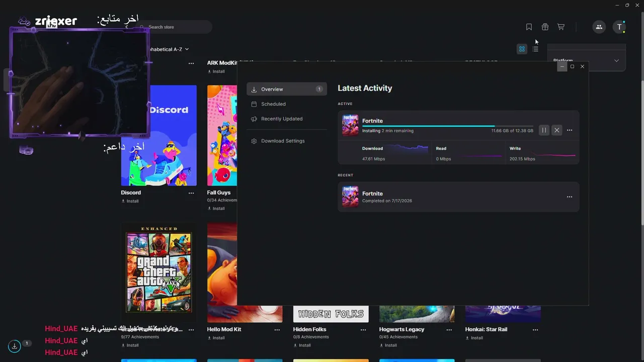The height and width of the screenshot is (362, 644).
Task: Click the Fortnite thumbnail in the Recent section
Action: pyautogui.click(x=350, y=197)
